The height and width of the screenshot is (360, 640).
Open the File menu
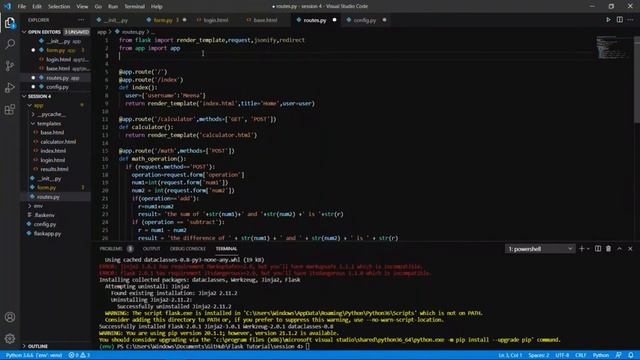point(22,6)
